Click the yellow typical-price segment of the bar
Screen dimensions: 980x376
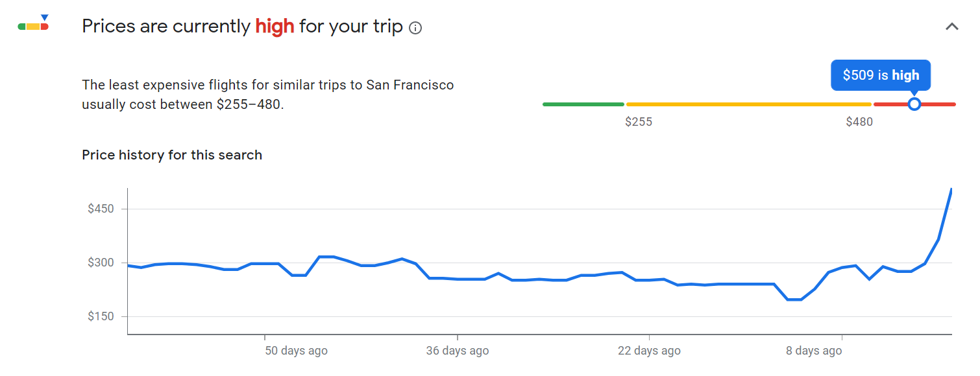coord(748,104)
